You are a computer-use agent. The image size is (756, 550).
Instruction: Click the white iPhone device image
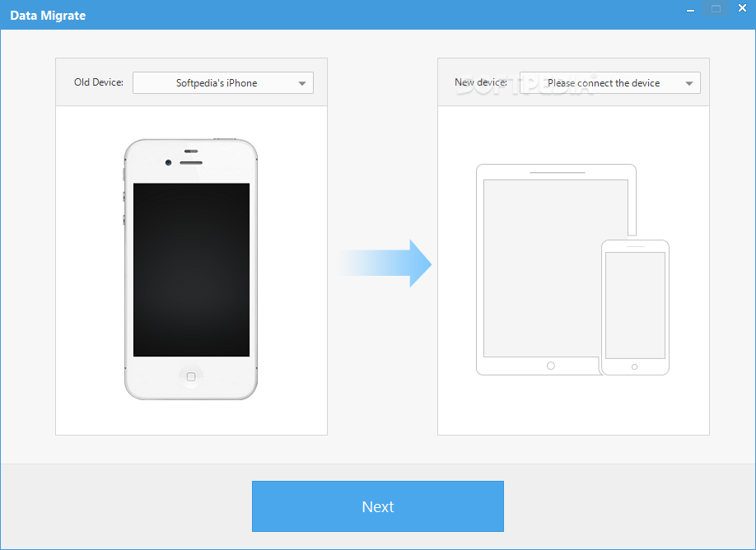tap(191, 269)
